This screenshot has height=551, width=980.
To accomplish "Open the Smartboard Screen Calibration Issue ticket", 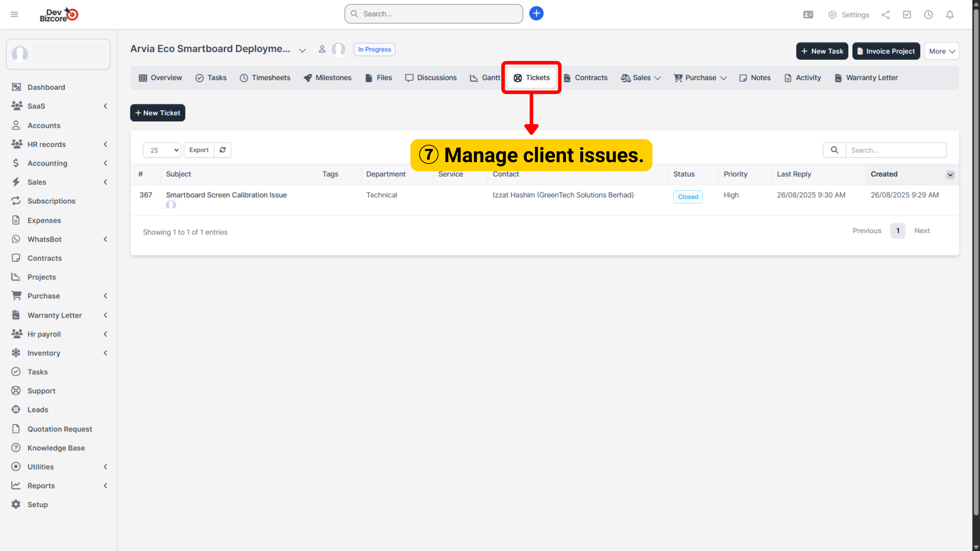I will tap(226, 195).
